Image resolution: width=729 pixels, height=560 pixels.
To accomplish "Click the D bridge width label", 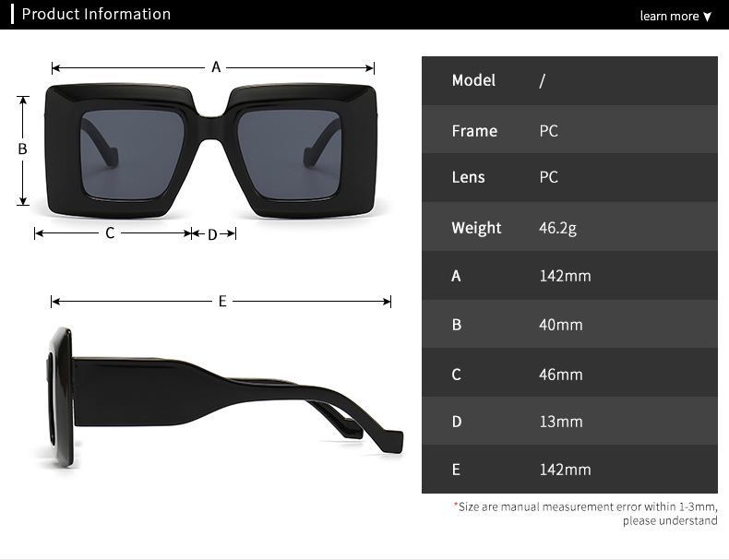I will click(x=212, y=234).
